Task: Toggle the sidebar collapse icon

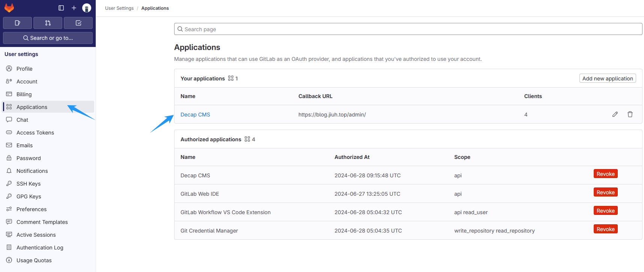Action: coord(61,8)
